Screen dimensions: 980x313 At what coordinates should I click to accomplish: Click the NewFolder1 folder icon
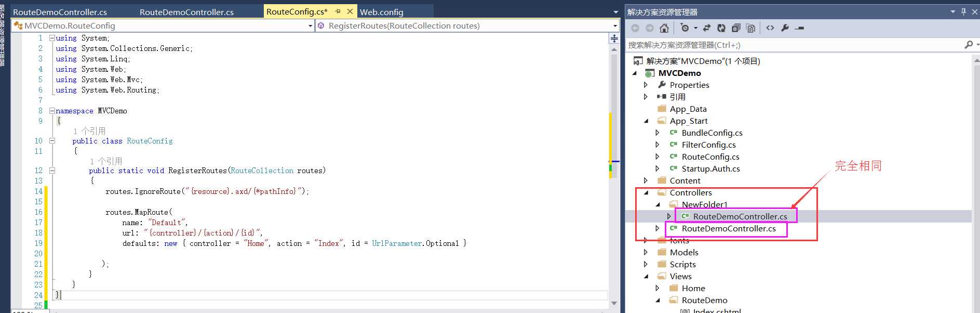(x=674, y=204)
